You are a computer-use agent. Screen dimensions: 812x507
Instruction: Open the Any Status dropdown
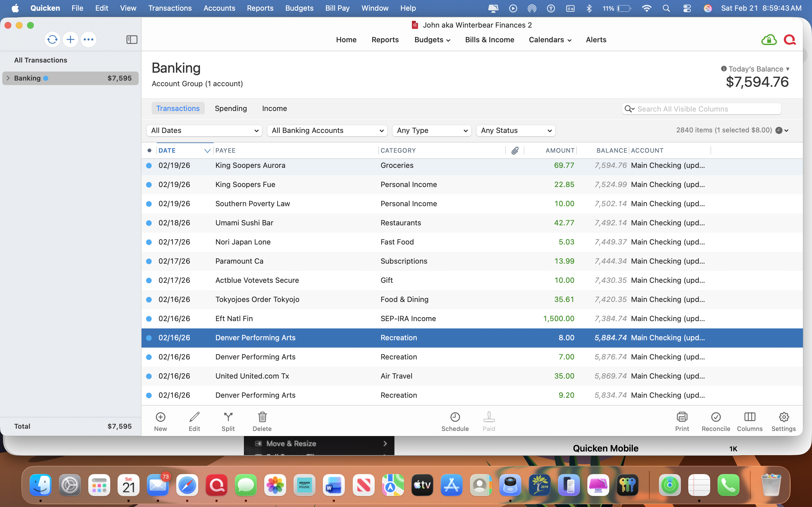(515, 130)
